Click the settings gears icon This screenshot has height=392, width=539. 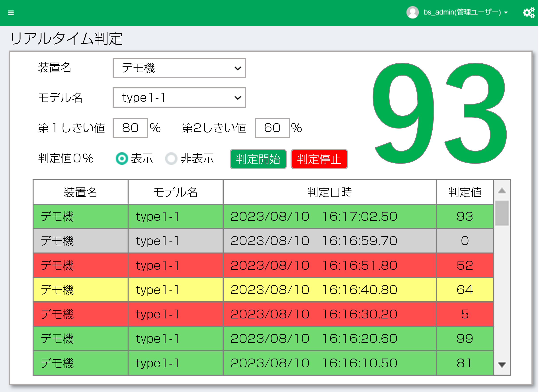tap(529, 12)
